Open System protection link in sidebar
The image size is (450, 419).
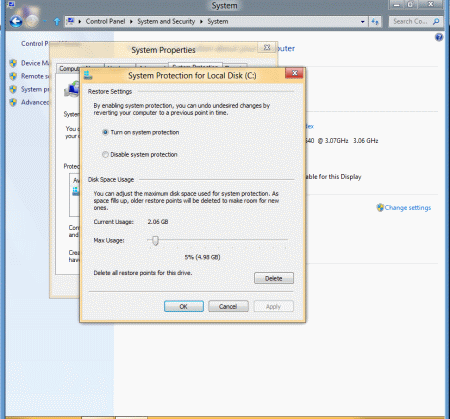35,89
